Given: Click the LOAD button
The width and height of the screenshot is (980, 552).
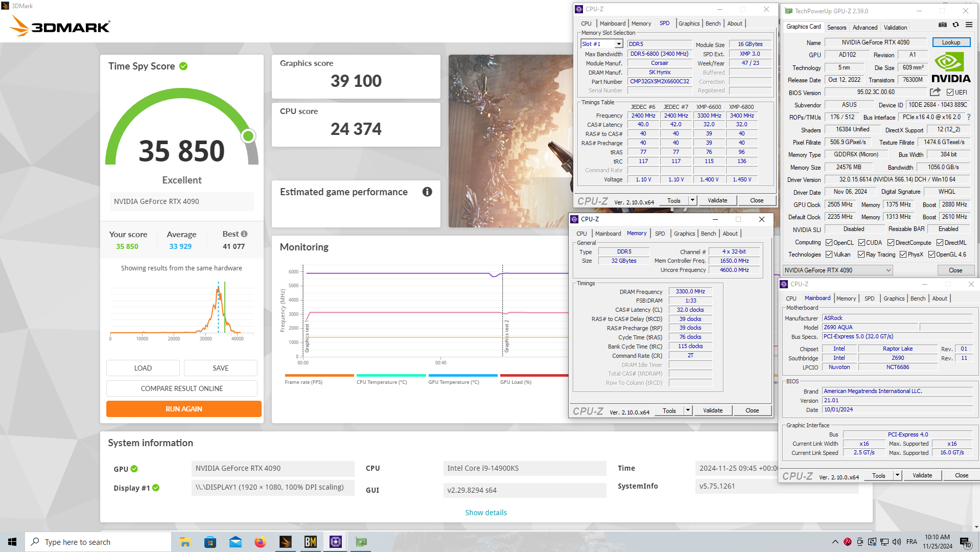Looking at the screenshot, I should click(x=143, y=368).
